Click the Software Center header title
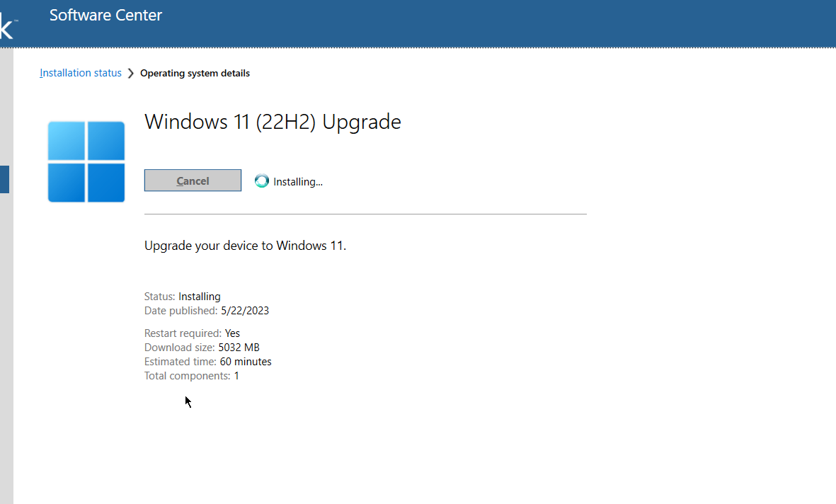Viewport: 836px width, 504px height. (105, 15)
